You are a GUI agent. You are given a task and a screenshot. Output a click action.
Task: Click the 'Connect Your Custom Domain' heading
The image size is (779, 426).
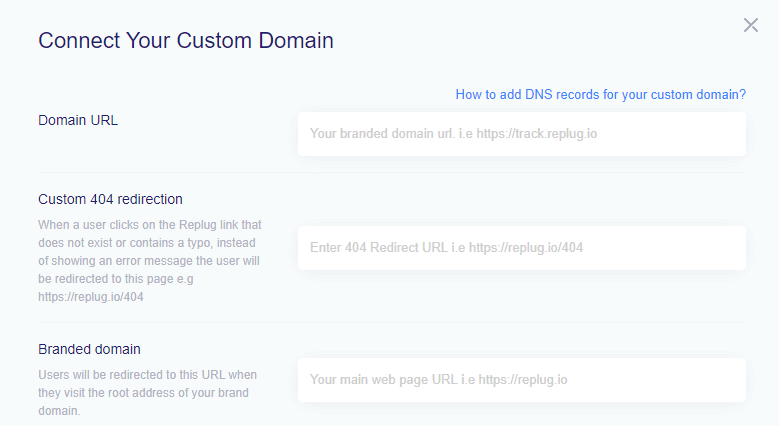[x=186, y=41]
